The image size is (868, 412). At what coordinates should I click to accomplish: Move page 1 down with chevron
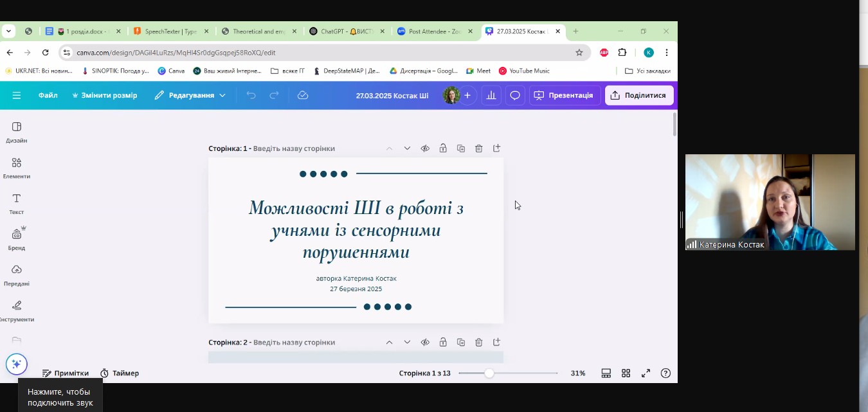click(x=407, y=148)
